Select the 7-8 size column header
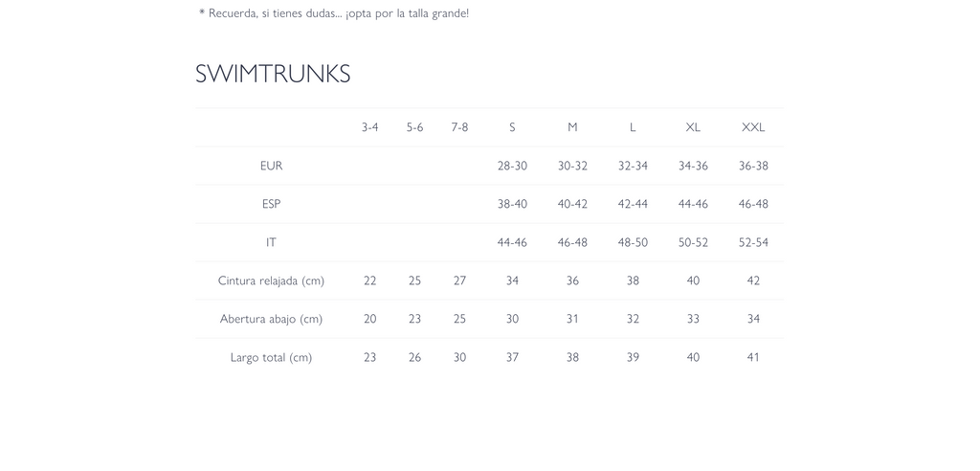 (x=459, y=127)
